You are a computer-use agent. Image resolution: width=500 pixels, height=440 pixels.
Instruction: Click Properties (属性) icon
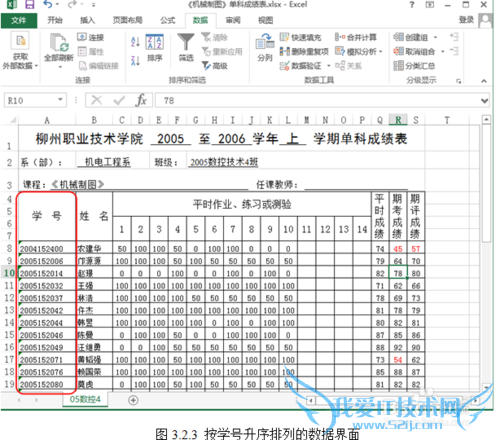point(82,51)
